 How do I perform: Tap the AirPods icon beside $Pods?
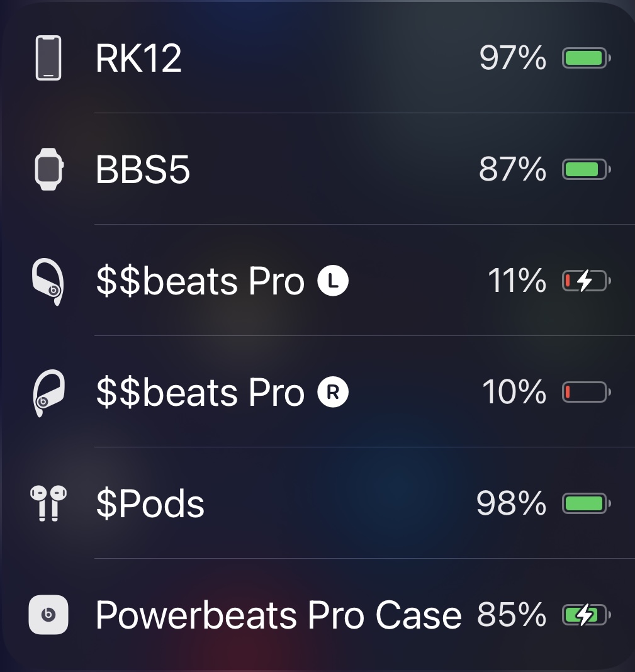48,503
